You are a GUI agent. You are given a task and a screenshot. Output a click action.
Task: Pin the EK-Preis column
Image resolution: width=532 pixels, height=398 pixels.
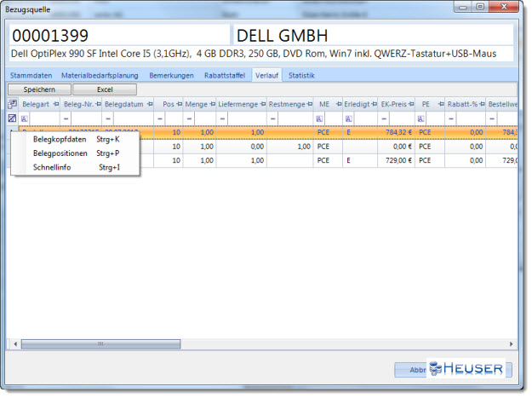pyautogui.click(x=411, y=104)
